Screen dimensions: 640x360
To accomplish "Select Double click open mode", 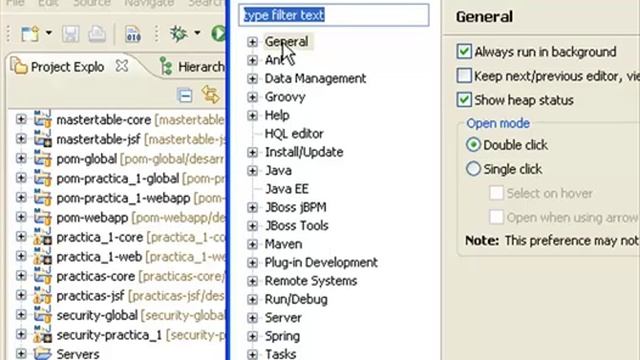I will pos(473,144).
